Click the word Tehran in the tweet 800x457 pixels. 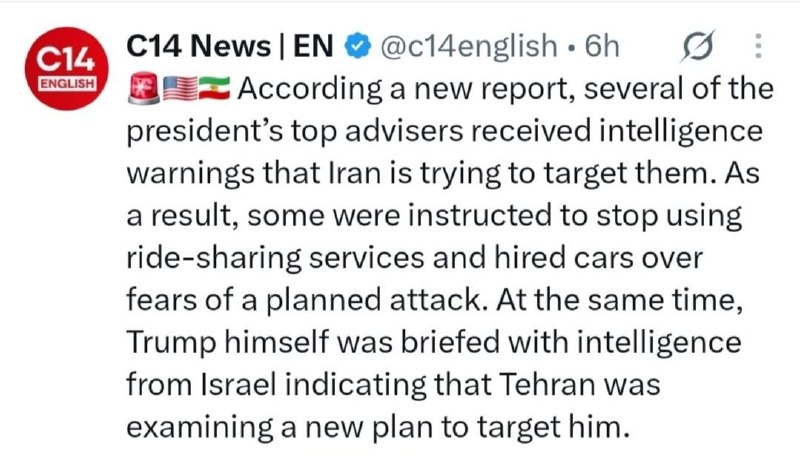pos(546,384)
